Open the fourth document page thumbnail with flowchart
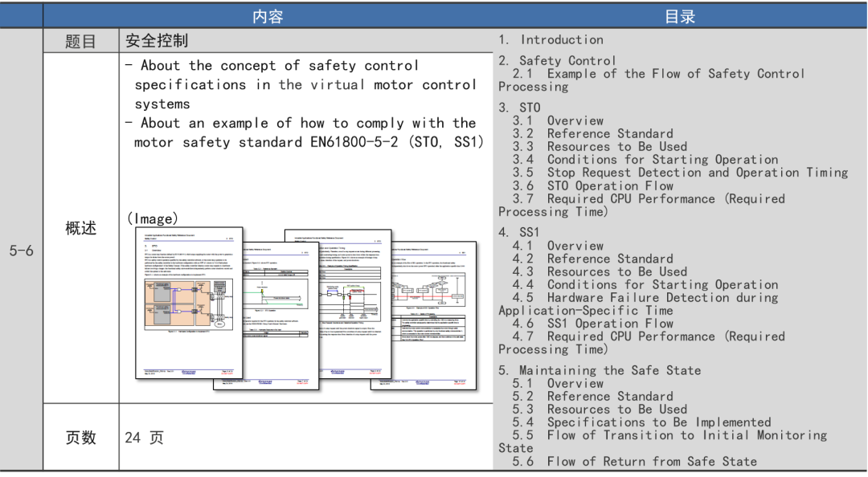 click(x=435, y=316)
